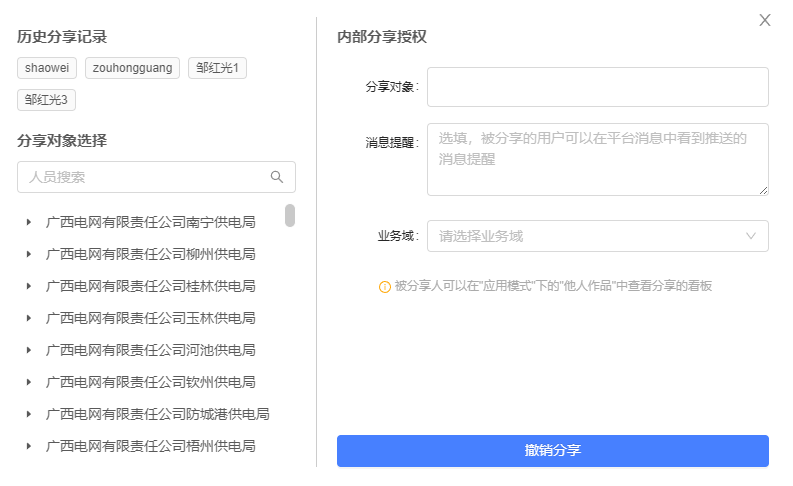Image resolution: width=793 pixels, height=486 pixels.
Task: Select 广西电网有限责任公司防城港供电局 in the tree
Action: pyautogui.click(x=157, y=414)
